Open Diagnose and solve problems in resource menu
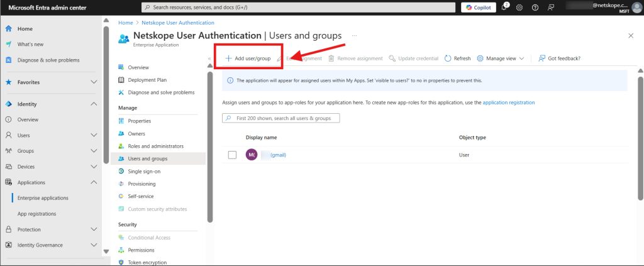The height and width of the screenshot is (266, 644). (x=161, y=92)
